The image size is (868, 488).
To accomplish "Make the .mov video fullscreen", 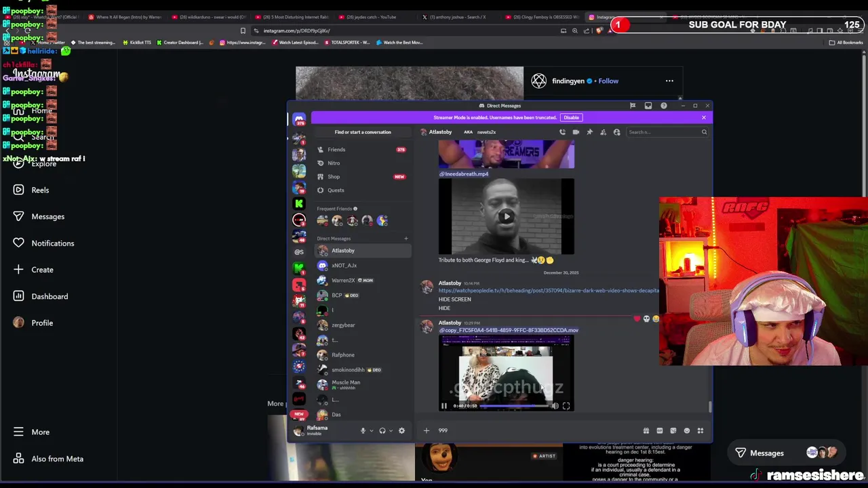I will tap(566, 406).
